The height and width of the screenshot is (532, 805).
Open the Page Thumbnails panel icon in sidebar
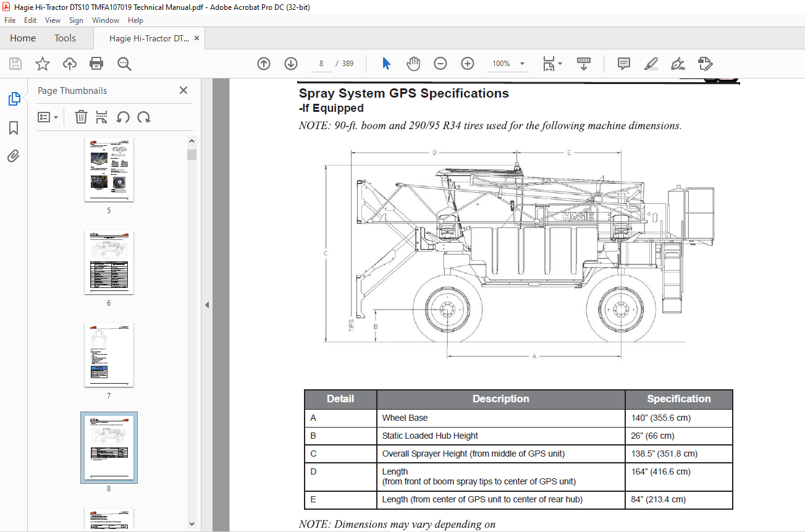[x=14, y=99]
